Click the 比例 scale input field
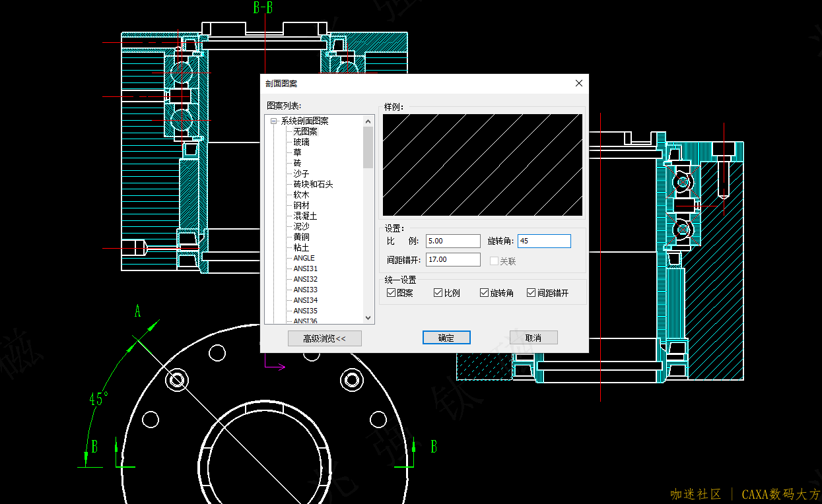822x504 pixels. tap(453, 241)
